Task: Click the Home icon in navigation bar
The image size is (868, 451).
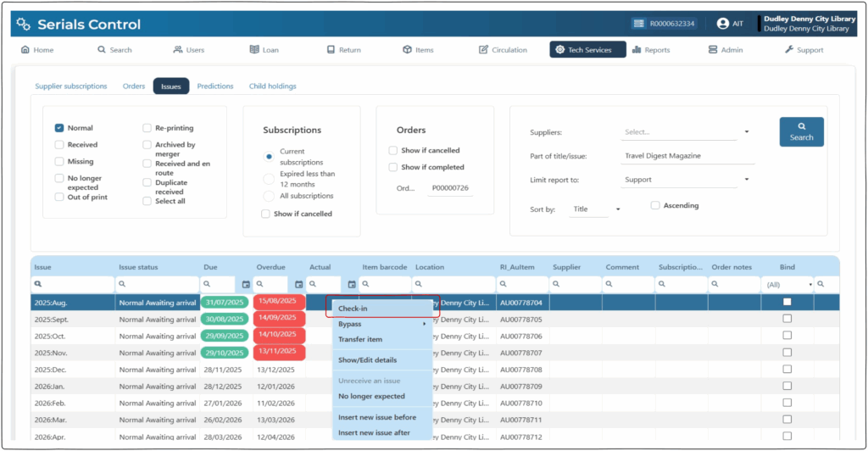Action: coord(25,50)
